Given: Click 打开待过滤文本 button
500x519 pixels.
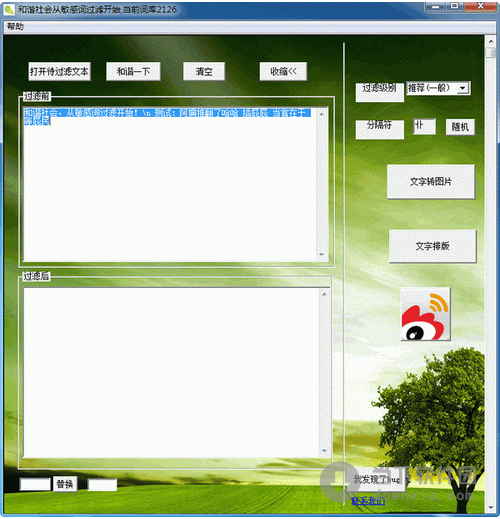Looking at the screenshot, I should (x=59, y=71).
